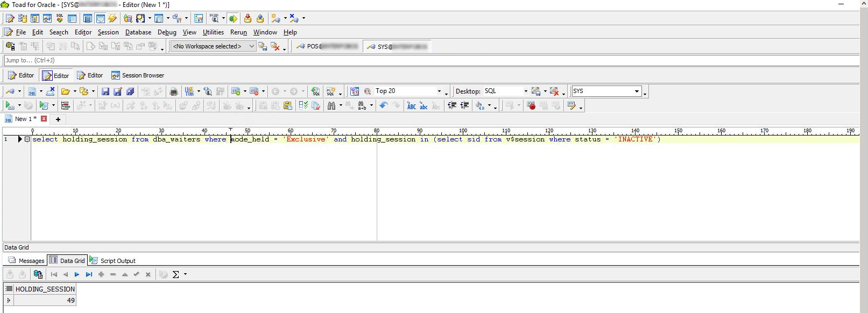
Task: Click the Jump to search field
Action: tap(431, 60)
